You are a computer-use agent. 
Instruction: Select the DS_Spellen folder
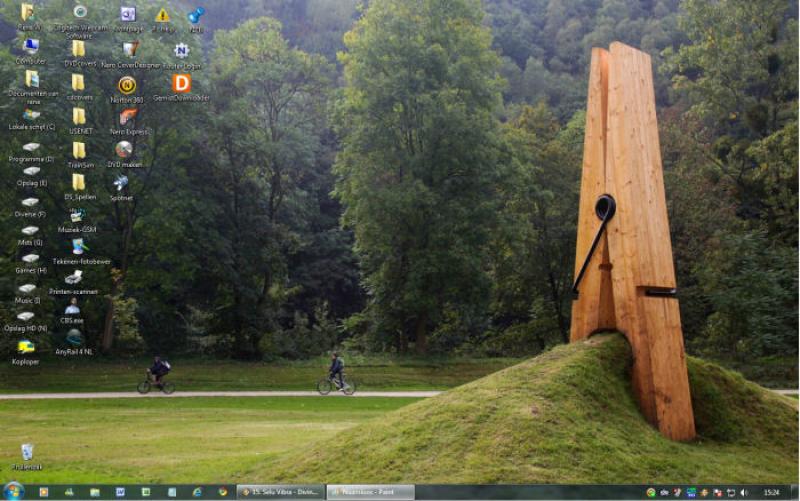tap(78, 182)
